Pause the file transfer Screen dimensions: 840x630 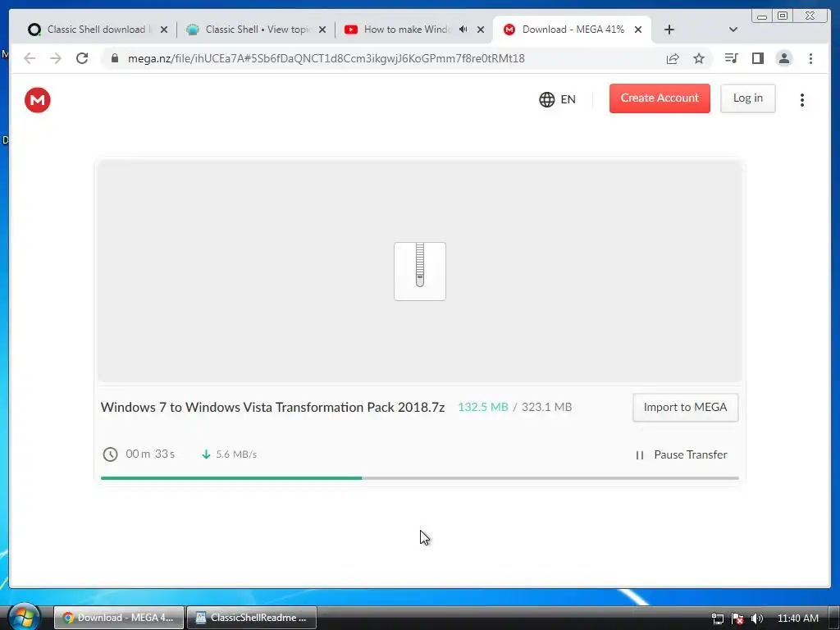point(682,454)
